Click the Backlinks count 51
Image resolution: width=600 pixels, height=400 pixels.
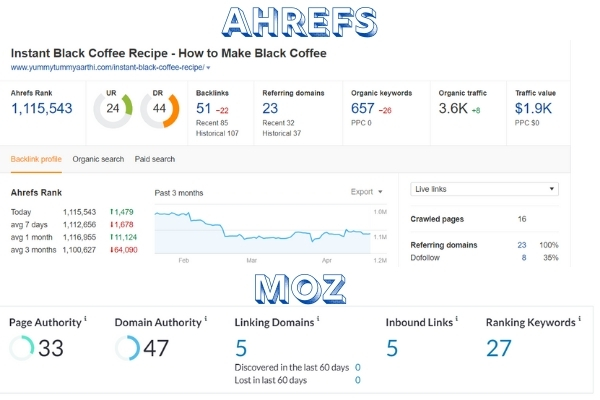(204, 109)
